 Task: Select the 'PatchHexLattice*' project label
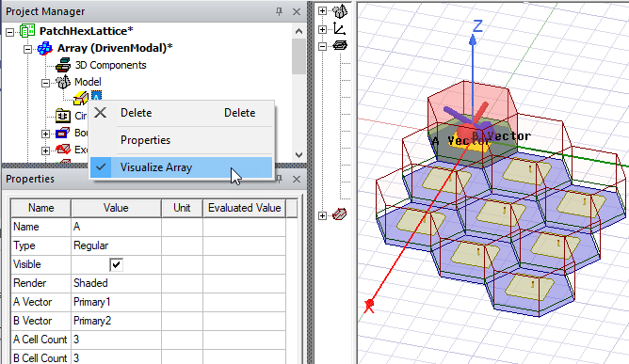87,31
